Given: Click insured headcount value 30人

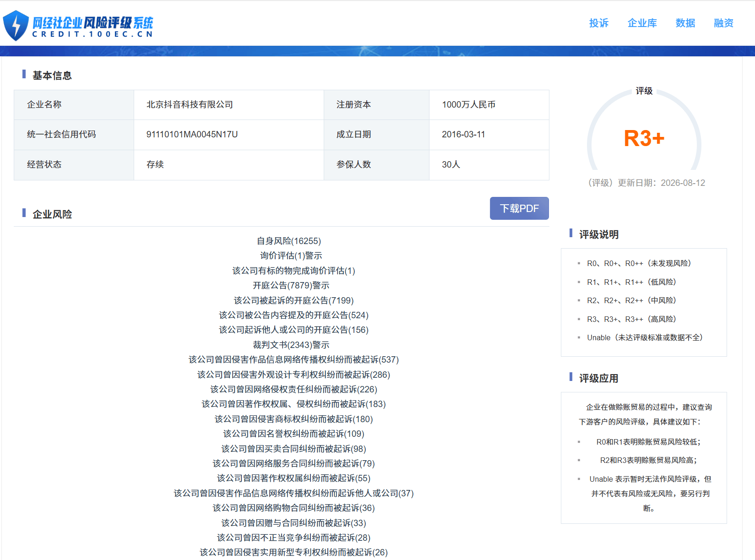Looking at the screenshot, I should [451, 164].
